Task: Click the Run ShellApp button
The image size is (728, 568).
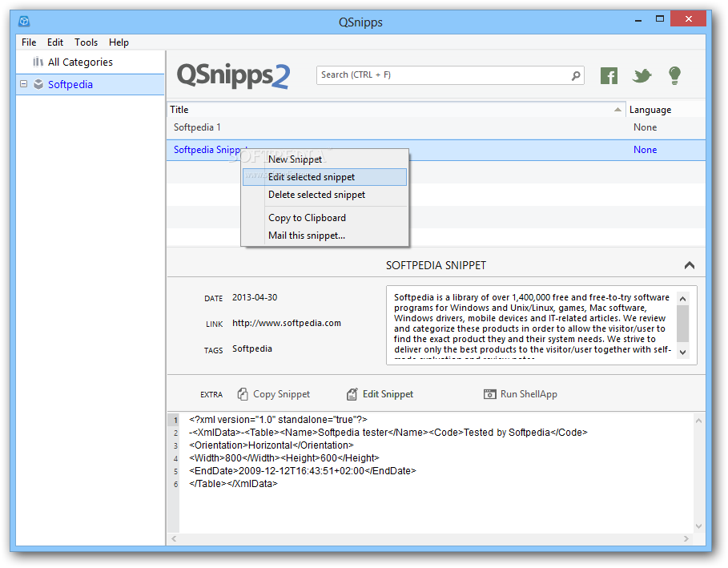Action: pos(521,394)
